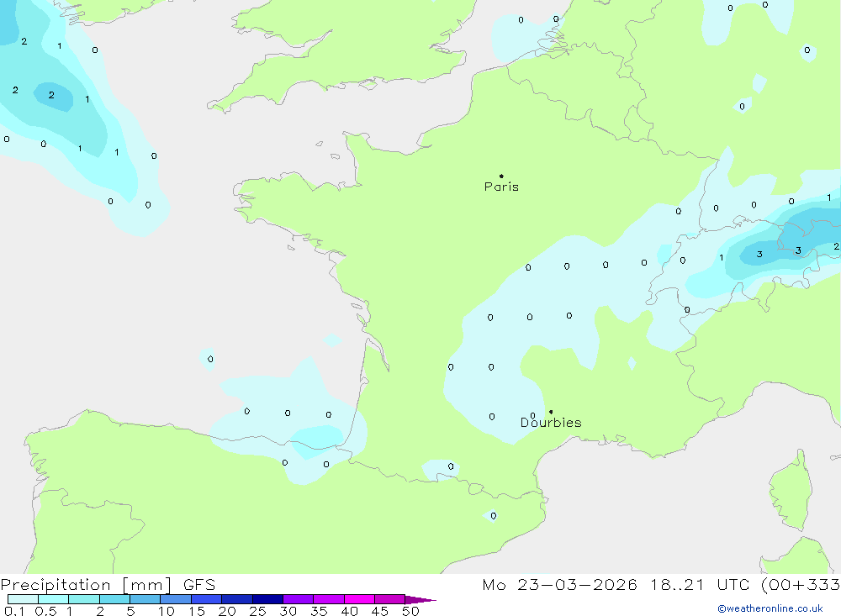Open the weatheronline.co.uk copyright link
This screenshot has width=841, height=616.
[770, 608]
